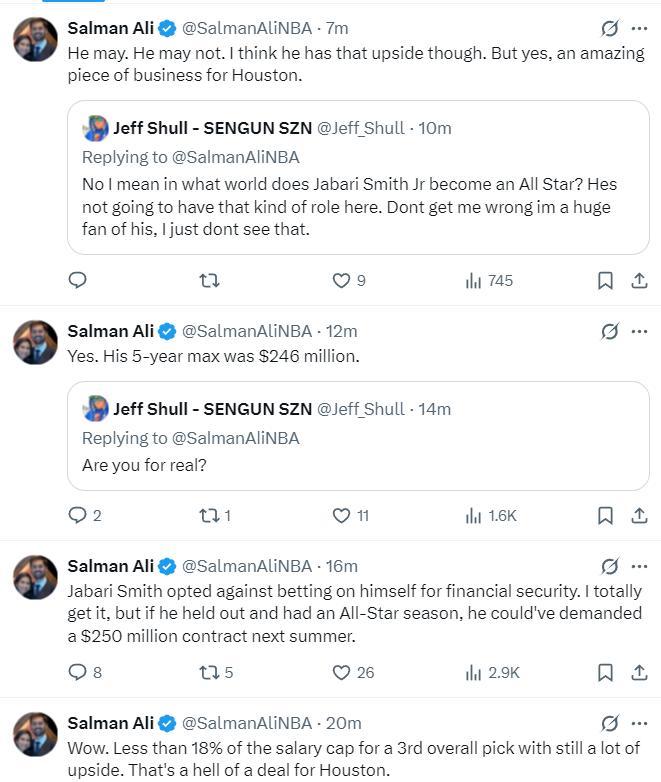Reply to the "$246 million" tweet
The width and height of the screenshot is (661, 782).
pyautogui.click(x=77, y=516)
